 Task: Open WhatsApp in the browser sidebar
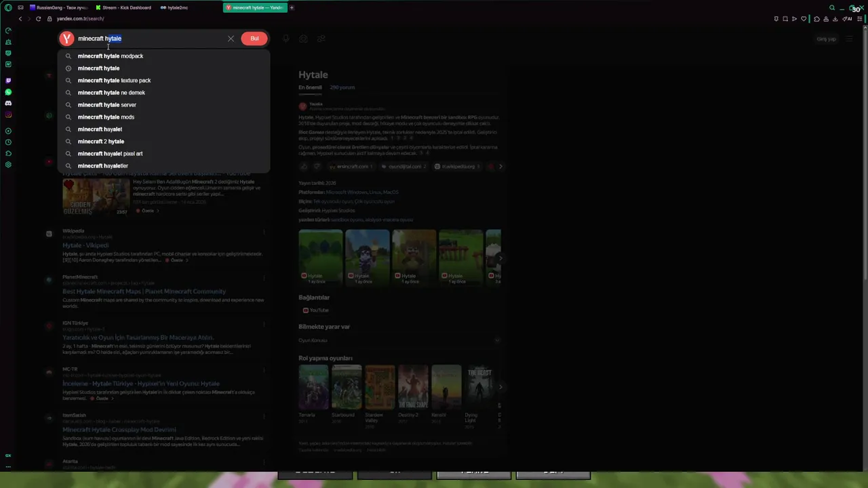[x=8, y=92]
